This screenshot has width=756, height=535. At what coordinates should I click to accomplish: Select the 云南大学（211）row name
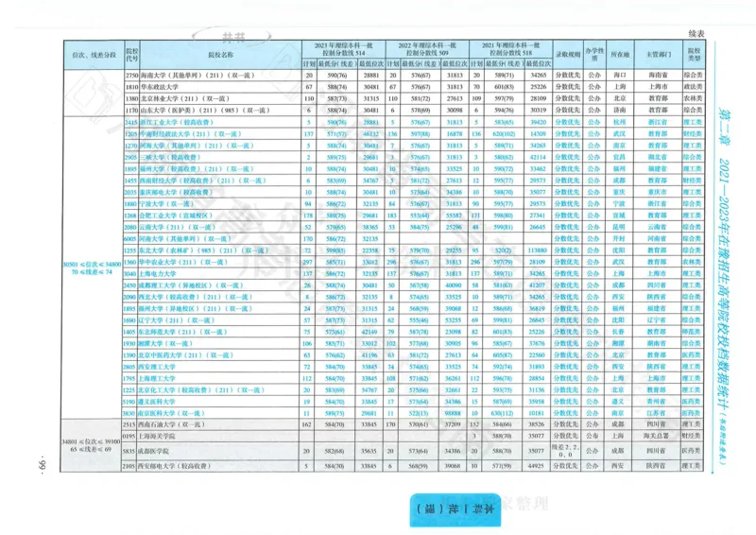tap(177, 227)
